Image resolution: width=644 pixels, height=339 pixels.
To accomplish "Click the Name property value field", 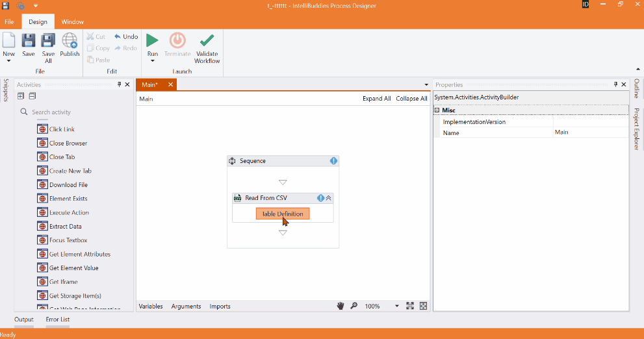I will pos(591,132).
